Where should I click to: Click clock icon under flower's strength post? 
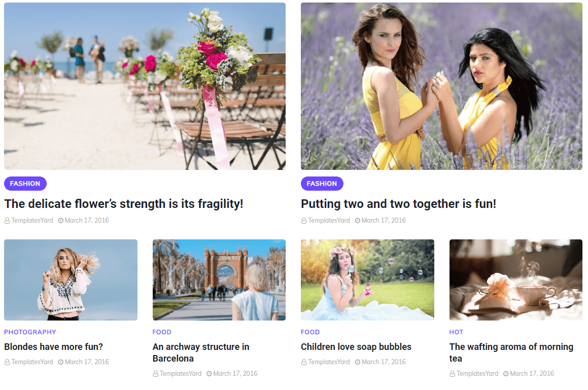pos(61,221)
